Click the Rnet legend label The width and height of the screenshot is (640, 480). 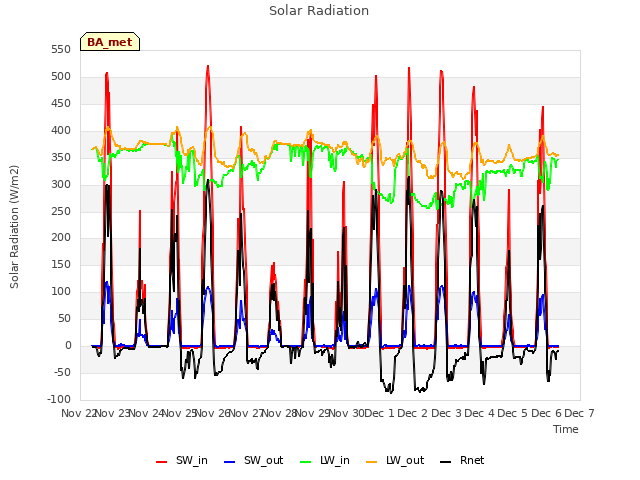(x=472, y=460)
